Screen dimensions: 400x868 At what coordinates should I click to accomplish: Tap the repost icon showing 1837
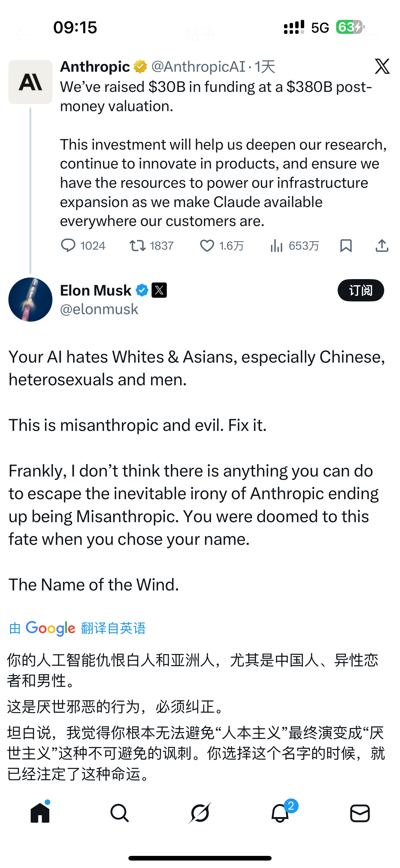click(137, 246)
